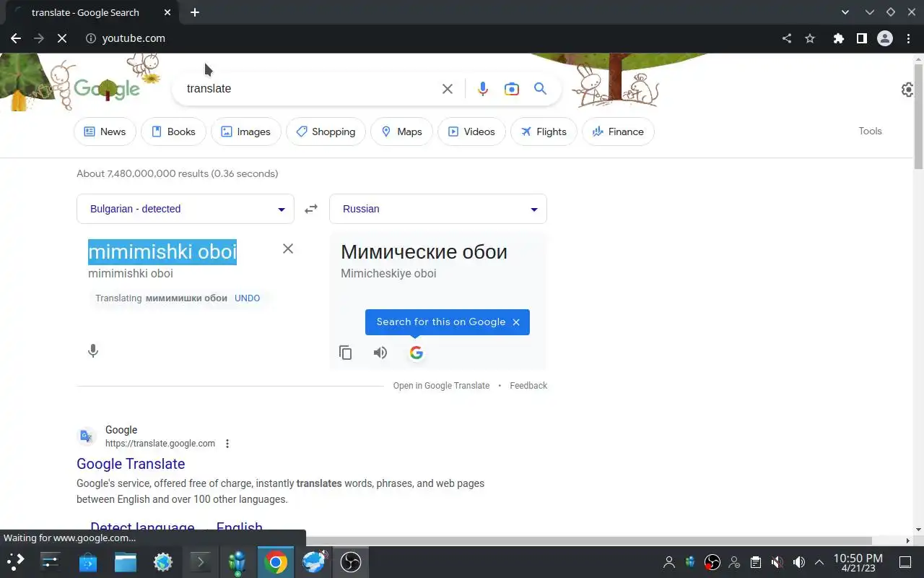Open file manager from taskbar

[x=126, y=561]
